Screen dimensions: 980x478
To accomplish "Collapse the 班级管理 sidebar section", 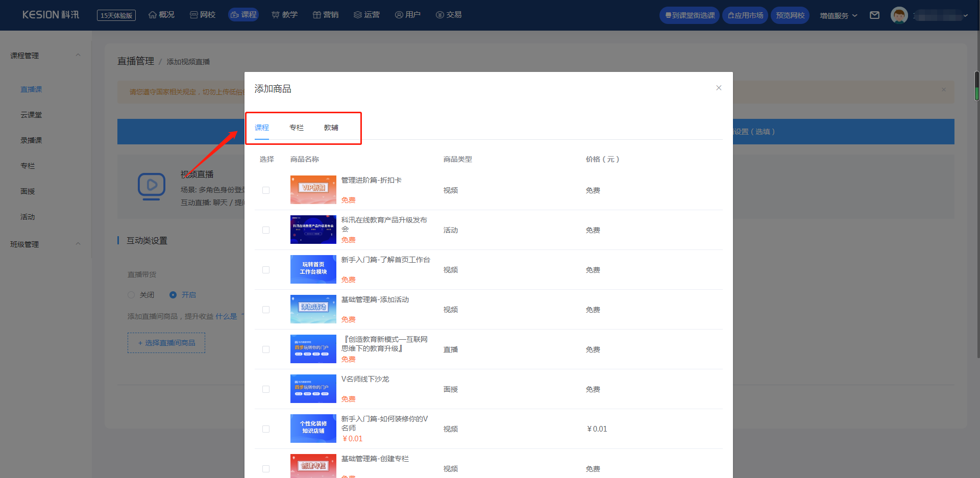I will 78,244.
